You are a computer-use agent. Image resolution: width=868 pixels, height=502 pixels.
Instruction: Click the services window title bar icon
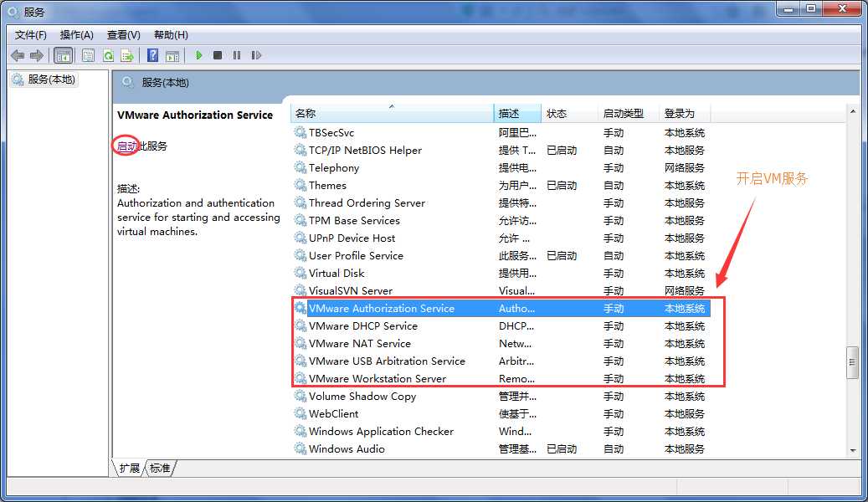click(13, 12)
